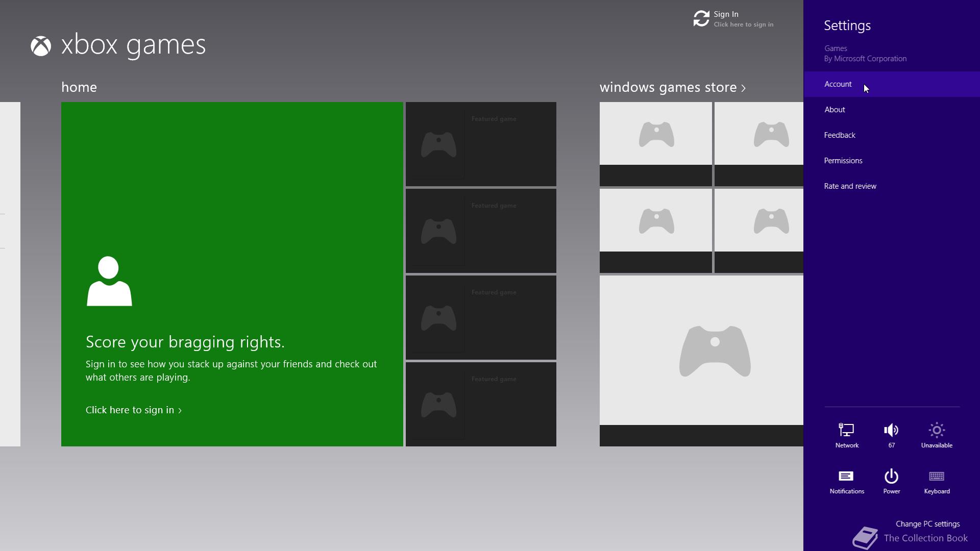
Task: Click the user profile silhouette icon
Action: (109, 281)
